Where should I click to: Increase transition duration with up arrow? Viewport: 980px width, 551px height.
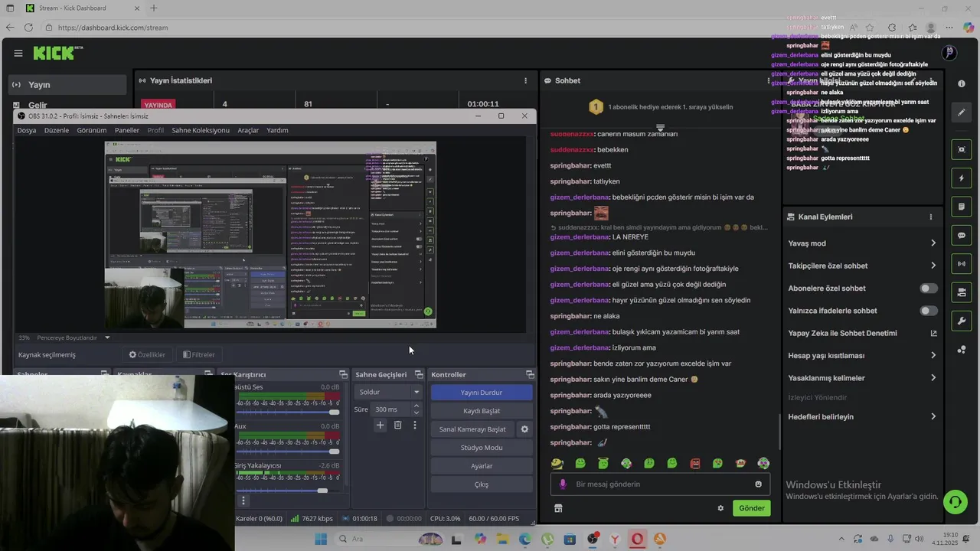[416, 406]
